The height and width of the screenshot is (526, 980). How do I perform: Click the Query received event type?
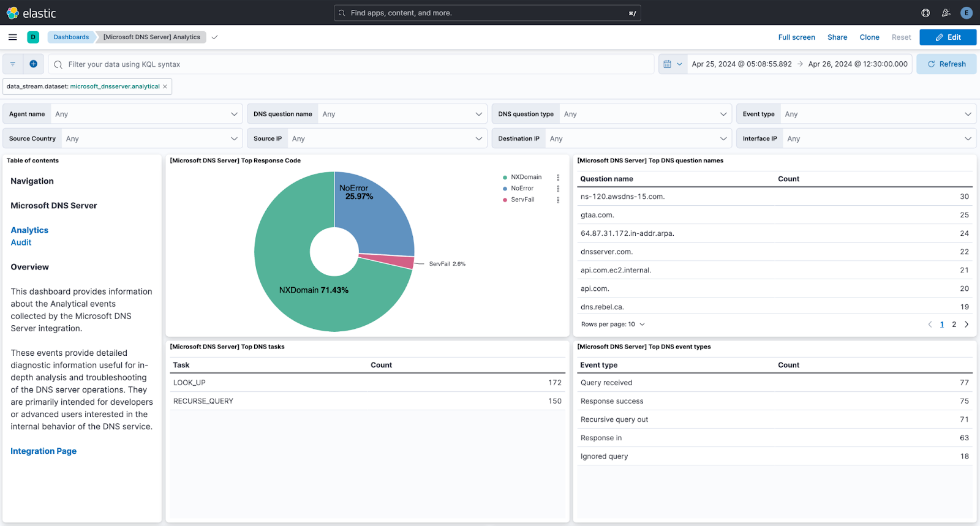click(x=606, y=383)
